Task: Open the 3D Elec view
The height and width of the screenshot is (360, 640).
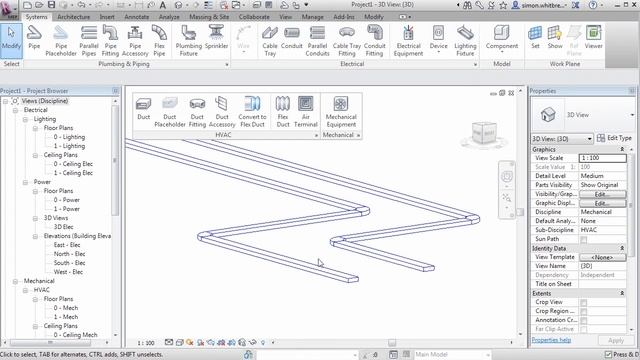Action: [x=63, y=227]
